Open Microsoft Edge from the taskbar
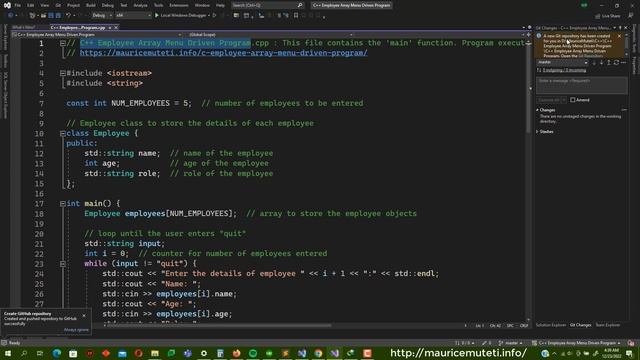The width and height of the screenshot is (640, 360). (57, 353)
